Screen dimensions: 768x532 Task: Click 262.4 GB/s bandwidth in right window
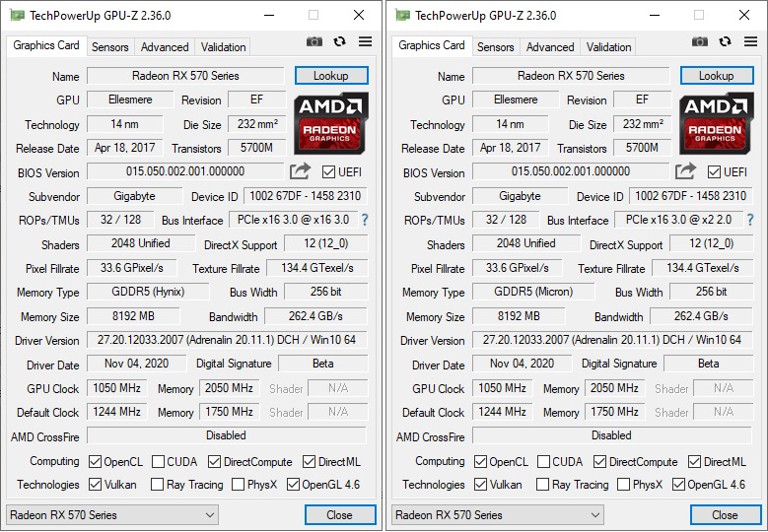click(x=701, y=316)
